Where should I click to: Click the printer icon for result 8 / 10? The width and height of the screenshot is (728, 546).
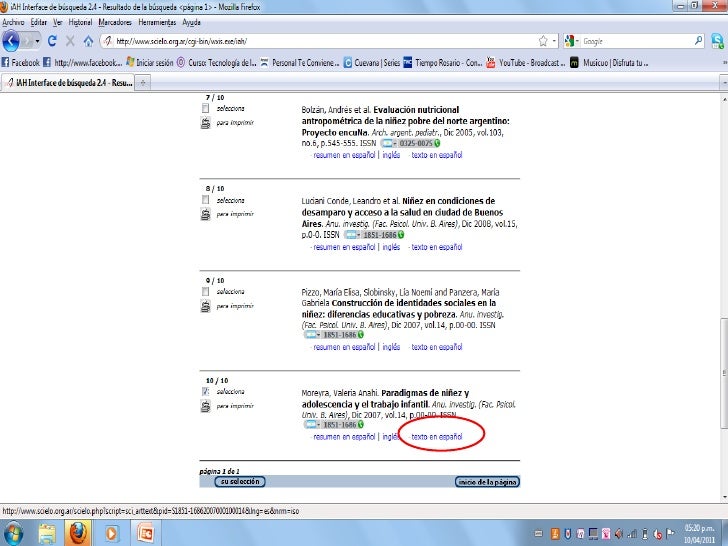coord(205,214)
